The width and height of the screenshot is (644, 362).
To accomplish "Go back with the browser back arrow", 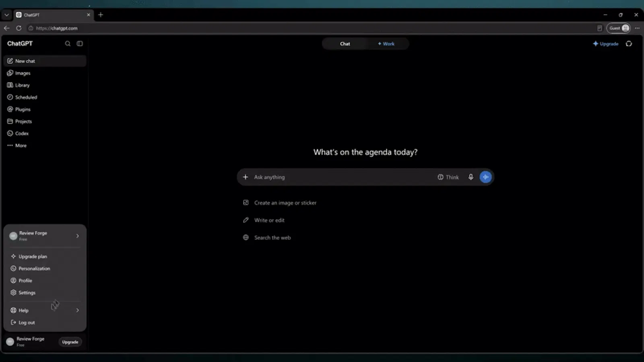I will [6, 28].
